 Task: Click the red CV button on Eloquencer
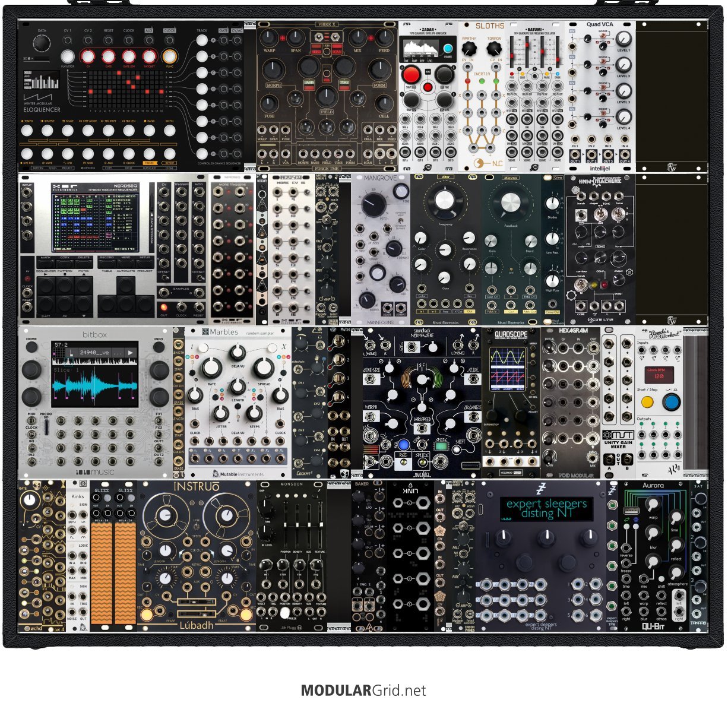pos(88,57)
